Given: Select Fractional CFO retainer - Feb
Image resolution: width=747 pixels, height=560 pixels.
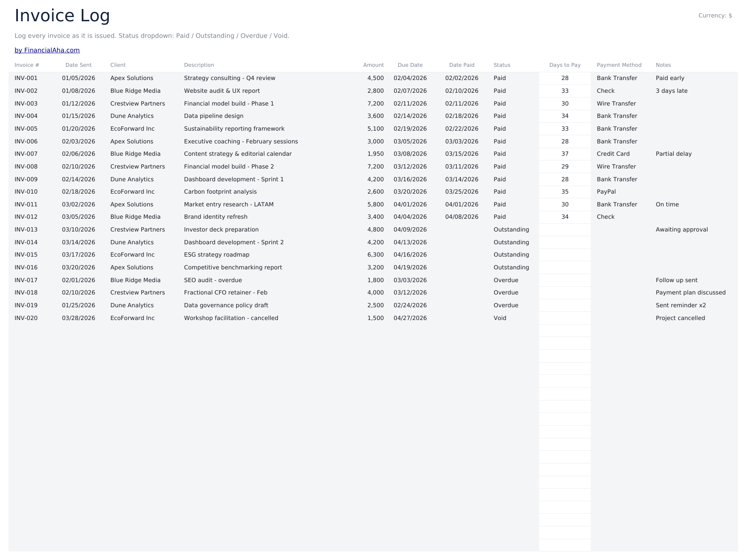Looking at the screenshot, I should pyautogui.click(x=226, y=293).
